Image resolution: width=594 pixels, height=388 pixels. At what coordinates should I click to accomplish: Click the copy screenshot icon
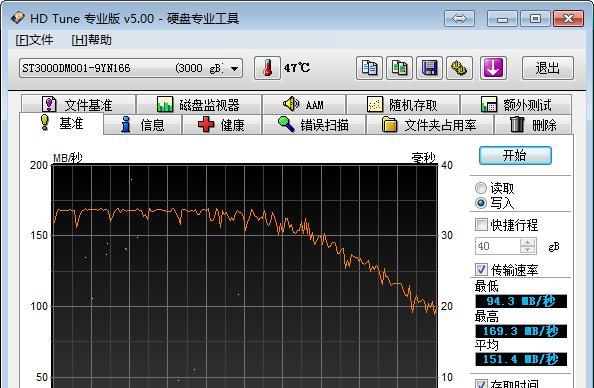pyautogui.click(x=399, y=68)
